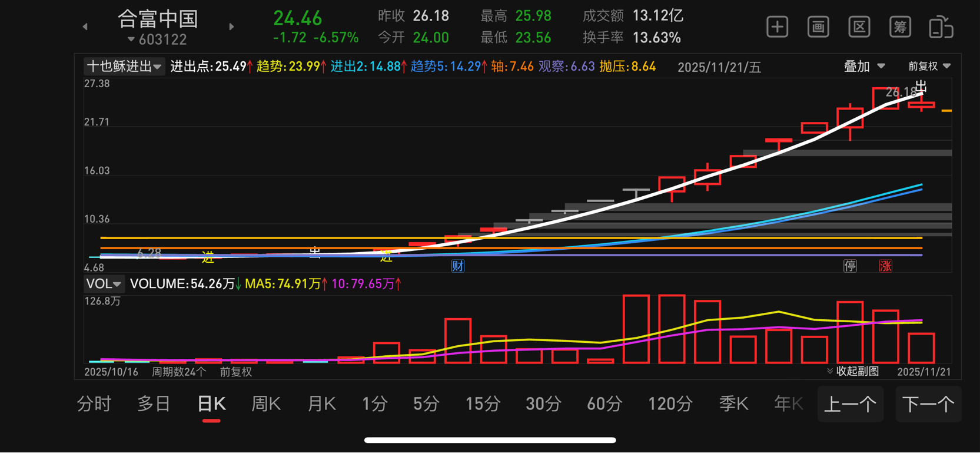Switch to 月K tab

pyautogui.click(x=321, y=404)
